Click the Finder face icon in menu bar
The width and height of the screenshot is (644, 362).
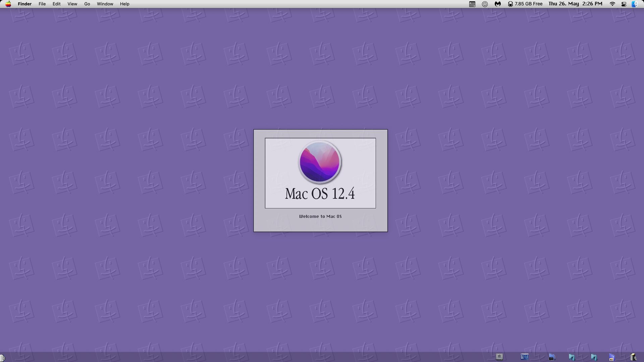click(x=634, y=4)
